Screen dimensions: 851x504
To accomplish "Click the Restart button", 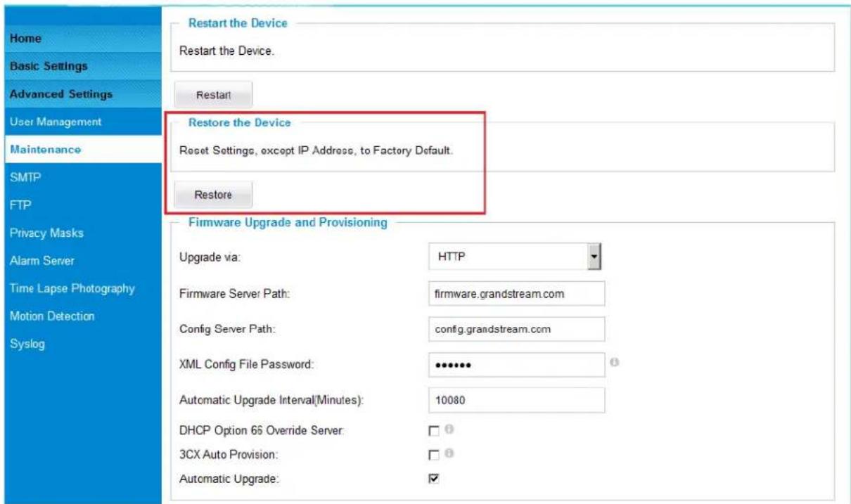I will click(x=212, y=93).
